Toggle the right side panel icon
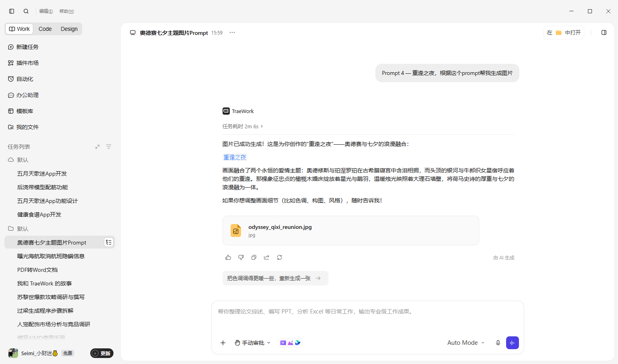Viewport: 618px width, 364px height. point(604,32)
